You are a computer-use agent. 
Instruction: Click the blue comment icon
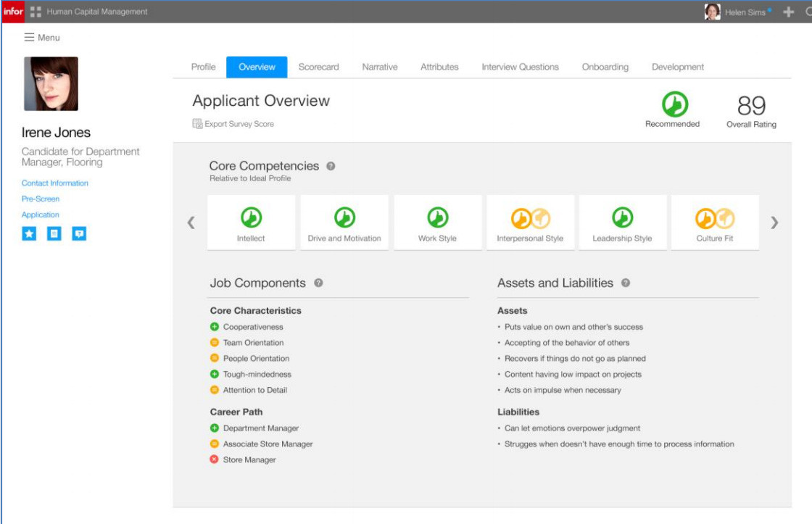(x=79, y=233)
